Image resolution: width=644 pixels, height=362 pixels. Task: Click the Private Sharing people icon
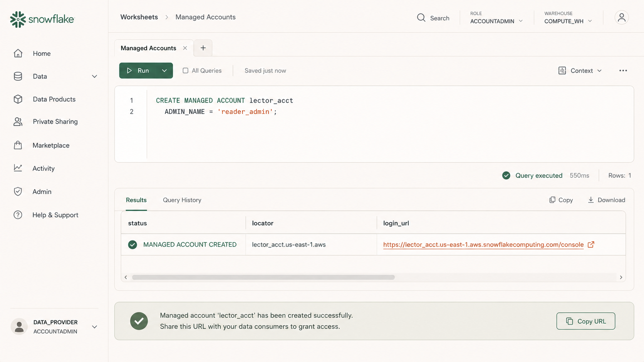[x=18, y=122]
